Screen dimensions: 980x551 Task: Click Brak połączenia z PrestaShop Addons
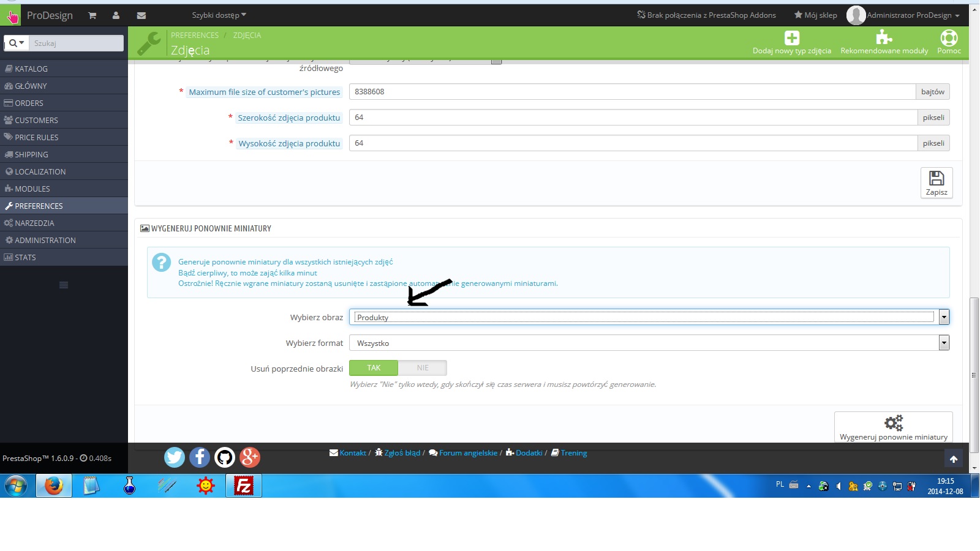tap(706, 15)
